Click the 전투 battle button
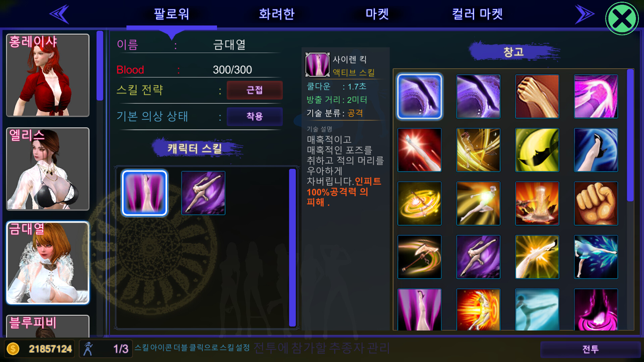This screenshot has height=362, width=644. click(590, 349)
